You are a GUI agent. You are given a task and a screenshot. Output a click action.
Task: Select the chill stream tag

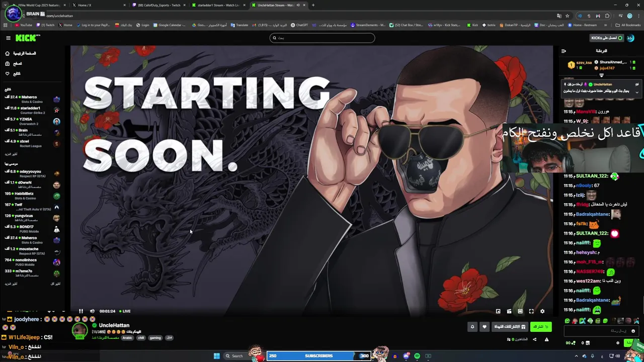click(141, 338)
